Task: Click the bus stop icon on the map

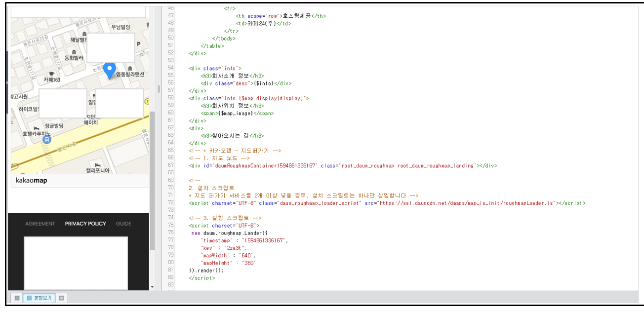Action: [x=46, y=140]
